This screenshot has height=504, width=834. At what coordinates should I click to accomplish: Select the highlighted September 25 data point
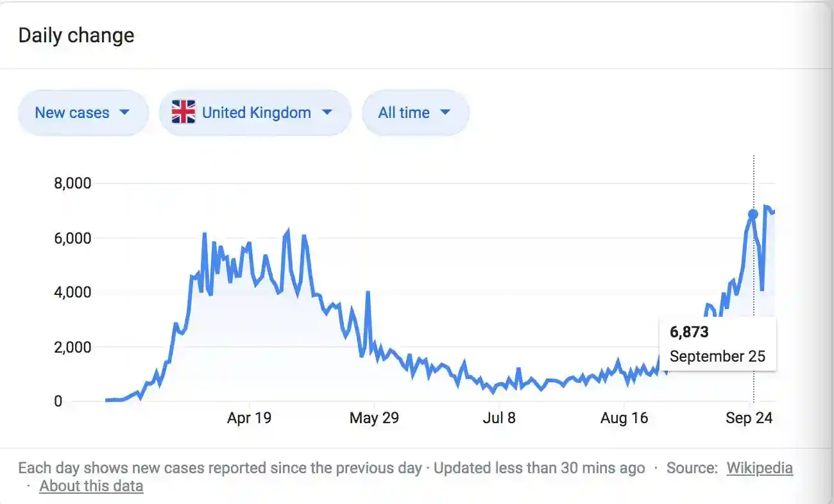point(753,214)
